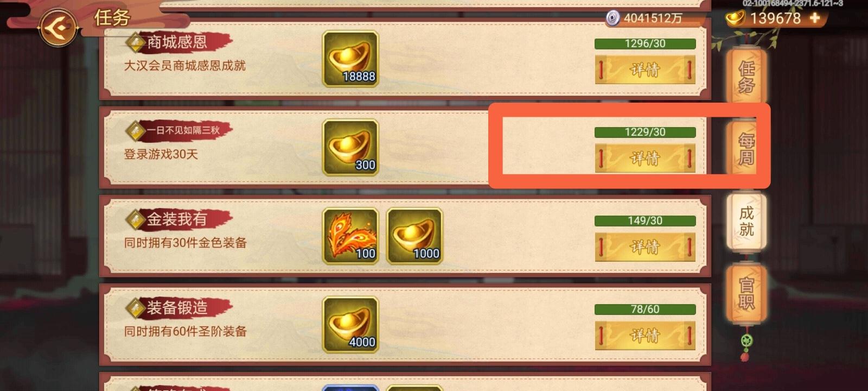
Task: Switch to the 任务 lantern tab
Action: point(746,77)
